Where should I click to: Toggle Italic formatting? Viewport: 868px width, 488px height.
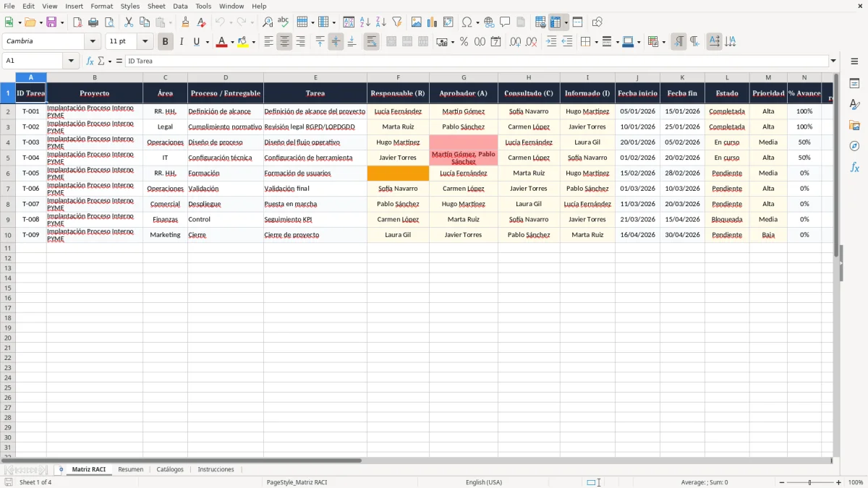(181, 42)
